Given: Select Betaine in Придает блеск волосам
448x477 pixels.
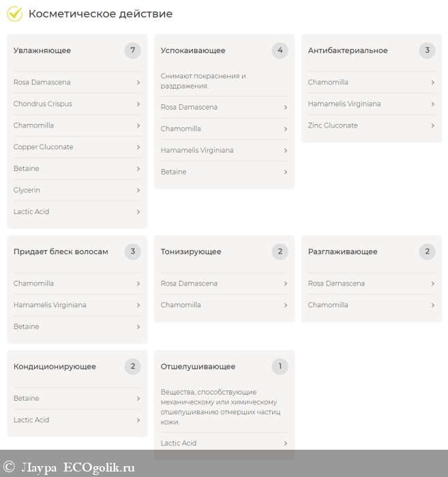Looking at the screenshot, I should click(27, 326).
